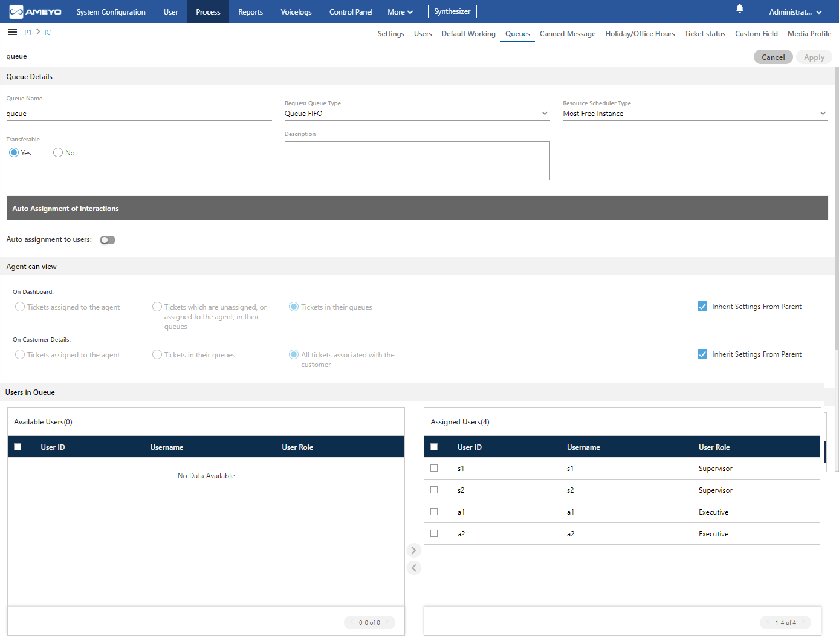This screenshot has width=839, height=644.
Task: Open Resource Scheduler Type dropdown
Action: tap(695, 114)
